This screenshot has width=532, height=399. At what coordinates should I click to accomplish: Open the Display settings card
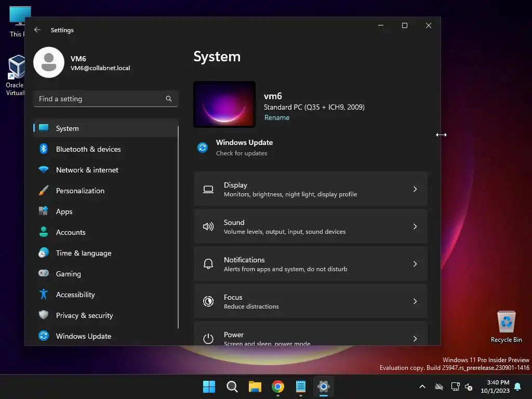pos(311,189)
